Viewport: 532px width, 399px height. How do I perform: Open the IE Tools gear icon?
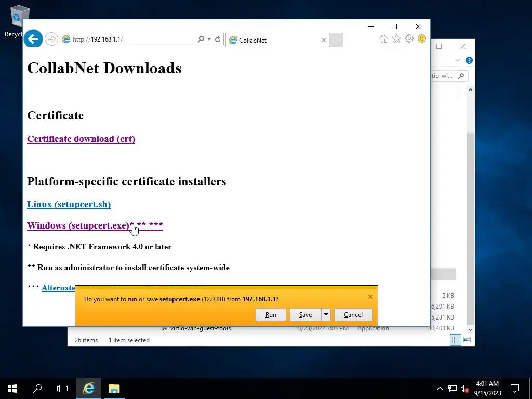409,38
